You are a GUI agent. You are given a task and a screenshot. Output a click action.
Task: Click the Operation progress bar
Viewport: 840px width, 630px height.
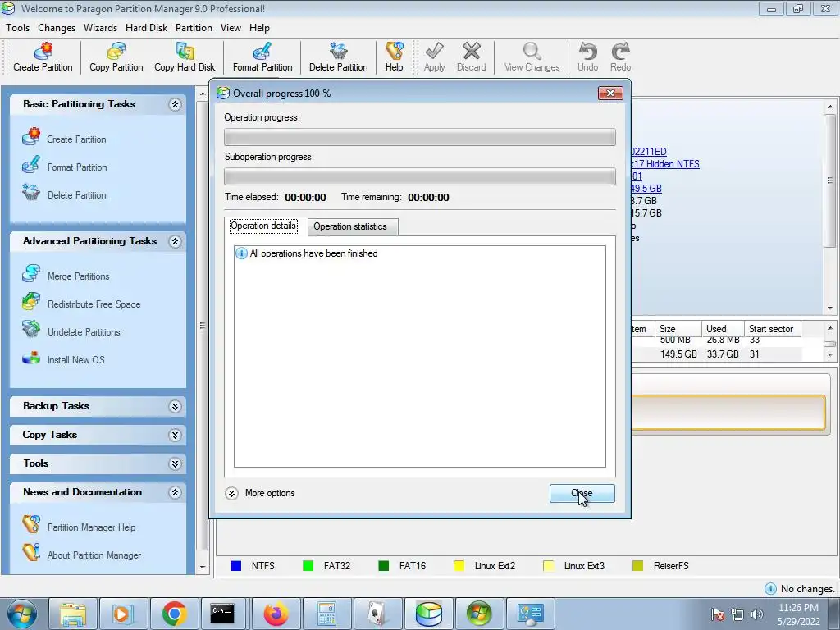420,137
